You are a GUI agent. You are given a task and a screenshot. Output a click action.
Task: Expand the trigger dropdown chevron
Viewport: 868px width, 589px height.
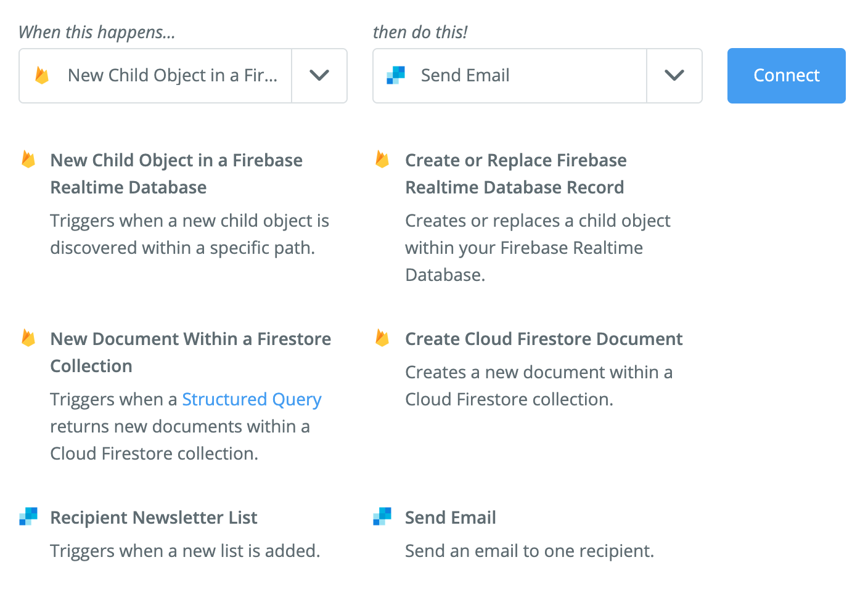click(319, 76)
